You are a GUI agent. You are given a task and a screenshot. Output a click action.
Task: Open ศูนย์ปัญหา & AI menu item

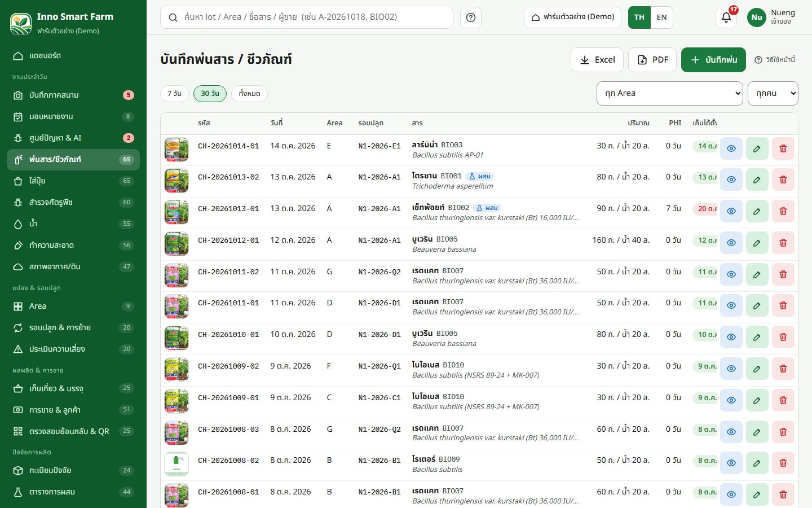[x=73, y=138]
